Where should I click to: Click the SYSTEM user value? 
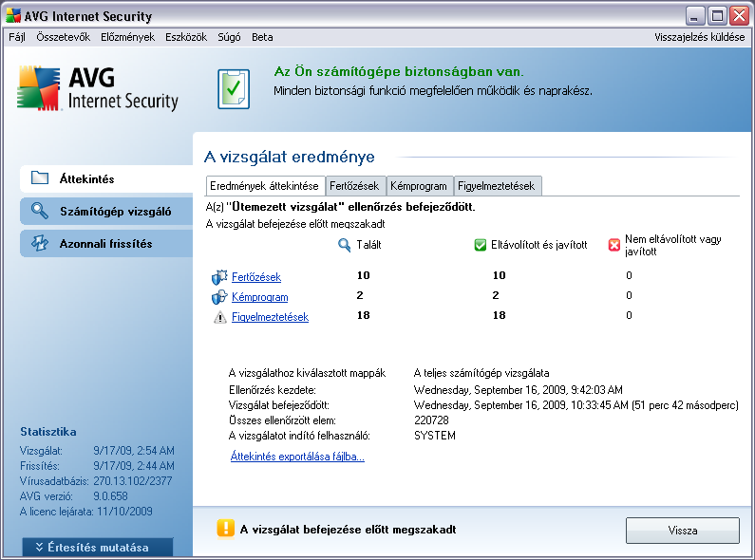coord(435,436)
